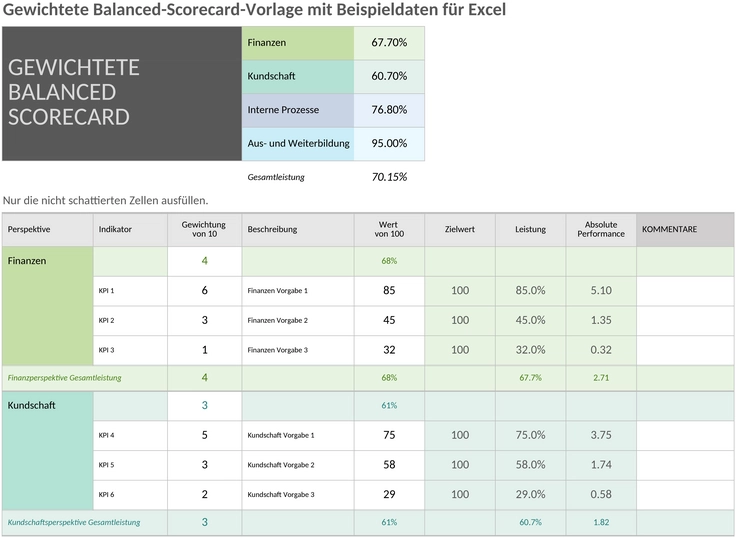736x538 pixels.
Task: Click the KPI 3 Leistung 32.0%
Action: point(530,350)
